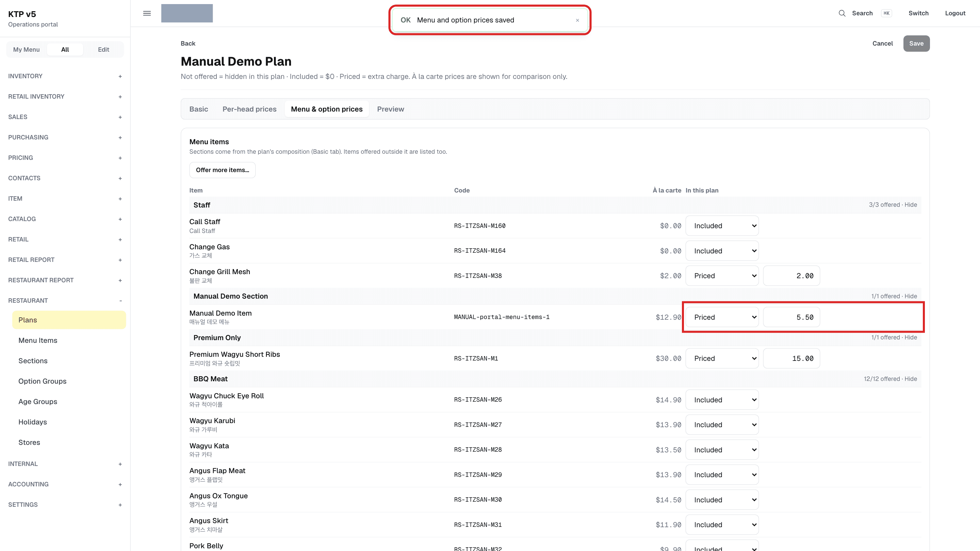Open Premium Wagyu Short Ribs status dropdown
980x551 pixels.
point(722,358)
